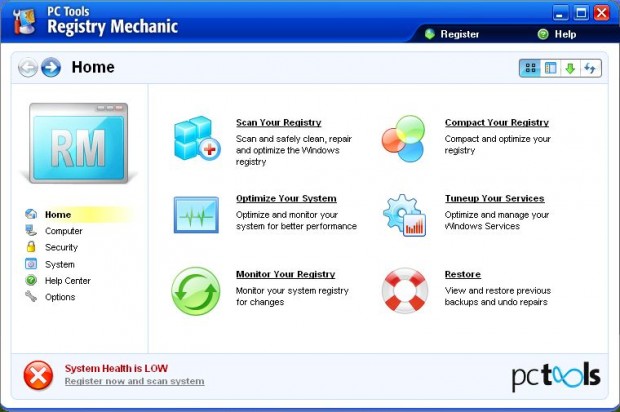Screen dimensions: 620x412
Task: Click the blue refresh arrows toolbar button
Action: (x=590, y=68)
